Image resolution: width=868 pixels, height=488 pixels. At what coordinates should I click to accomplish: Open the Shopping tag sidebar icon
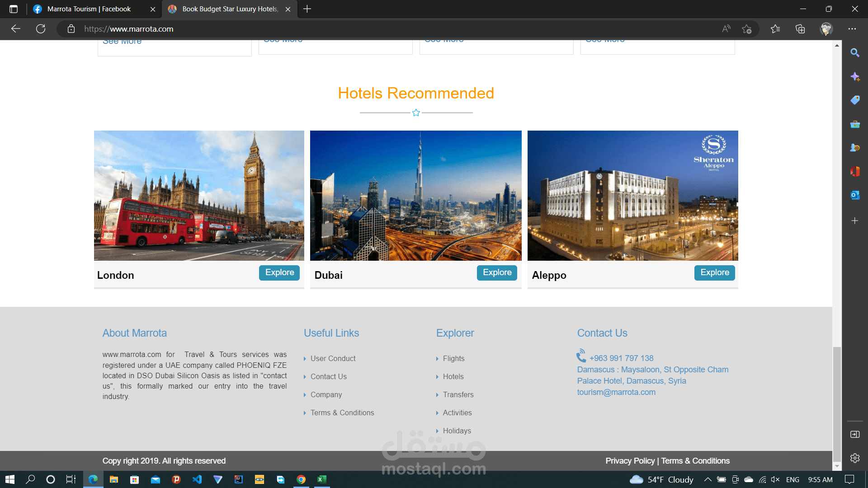click(854, 100)
